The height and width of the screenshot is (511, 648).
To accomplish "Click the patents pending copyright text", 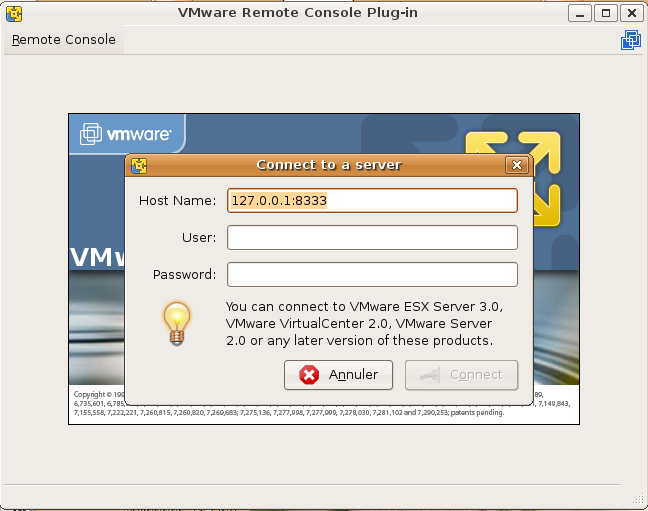I will point(288,413).
